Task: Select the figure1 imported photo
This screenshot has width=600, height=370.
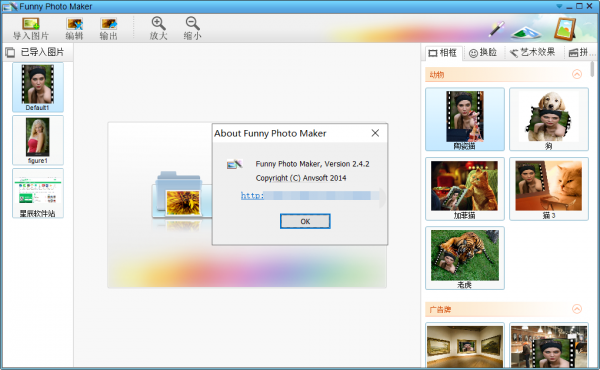Action: coord(38,140)
